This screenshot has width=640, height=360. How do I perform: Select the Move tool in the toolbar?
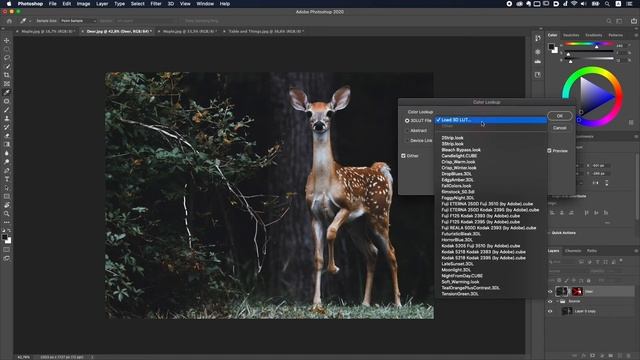point(7,40)
